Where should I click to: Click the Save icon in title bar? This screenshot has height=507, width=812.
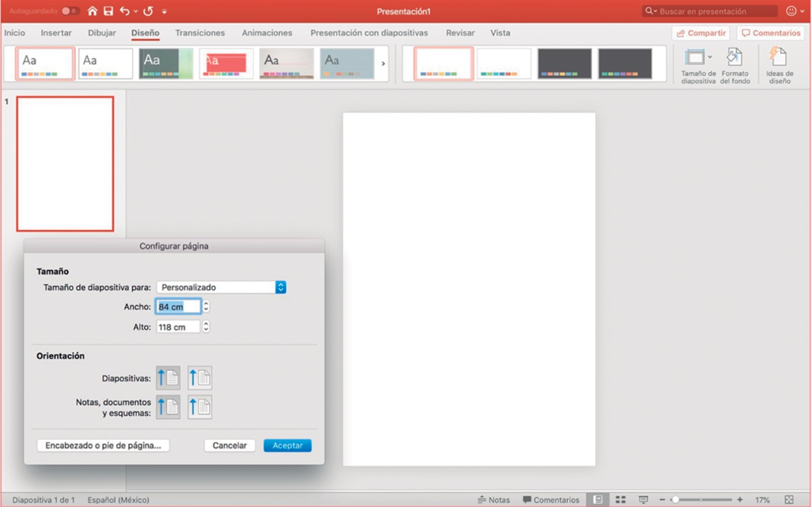[x=108, y=11]
